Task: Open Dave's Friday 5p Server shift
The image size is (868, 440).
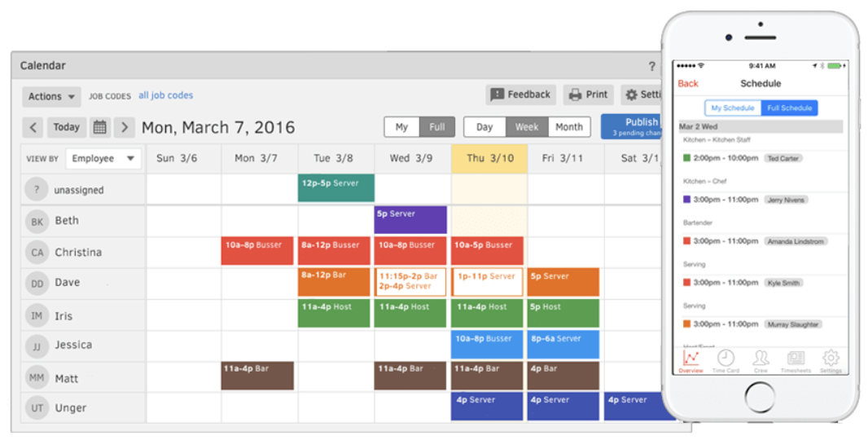Action: pos(563,282)
